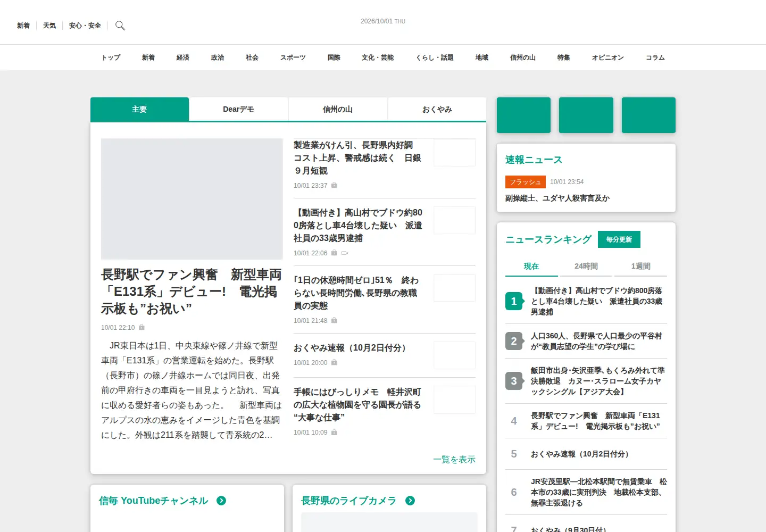This screenshot has width=766, height=532.
Task: Open ranking 2 人口360人 平谷村 article
Action: 596,341
